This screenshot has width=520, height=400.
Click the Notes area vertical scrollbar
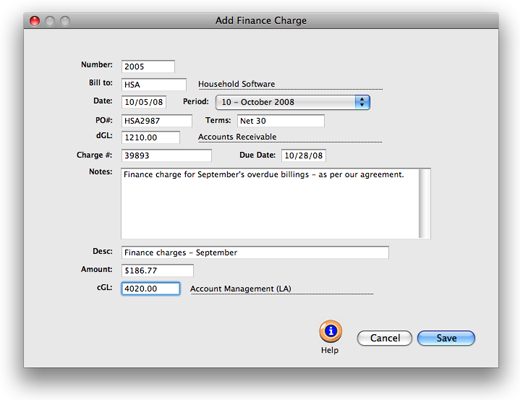coord(425,203)
